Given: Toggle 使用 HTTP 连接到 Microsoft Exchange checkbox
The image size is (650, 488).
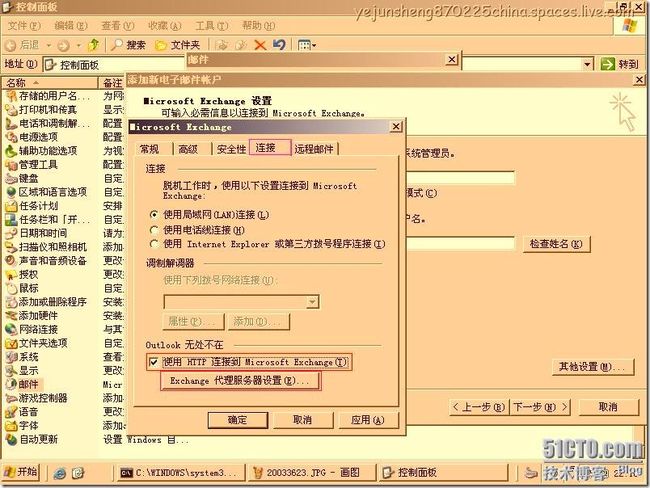Looking at the screenshot, I should pos(153,362).
